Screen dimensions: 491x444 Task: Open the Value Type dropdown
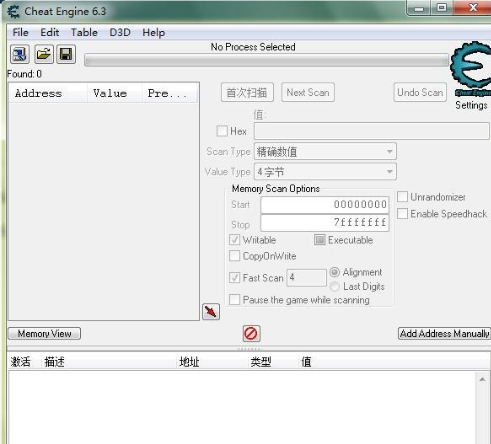click(x=325, y=172)
